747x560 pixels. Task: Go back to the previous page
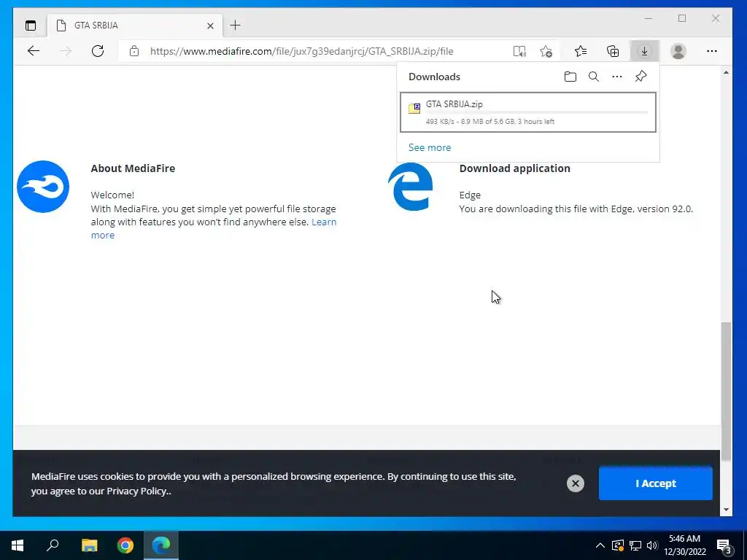pos(34,51)
